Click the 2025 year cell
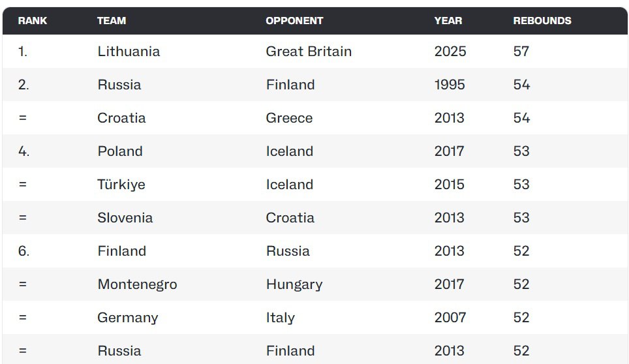The width and height of the screenshot is (629, 364). tap(450, 52)
